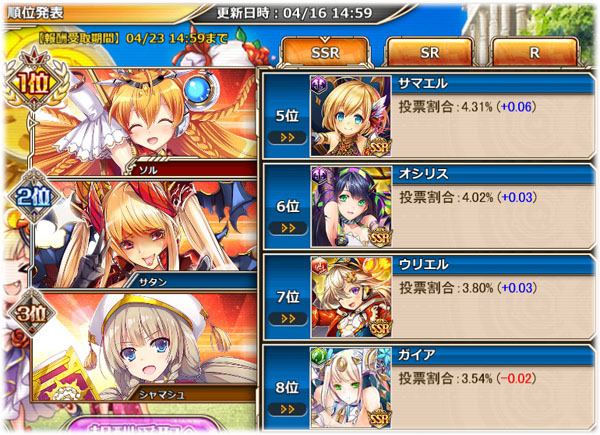Expand the 6位 double-arrow button
The image size is (600, 435).
[x=288, y=228]
